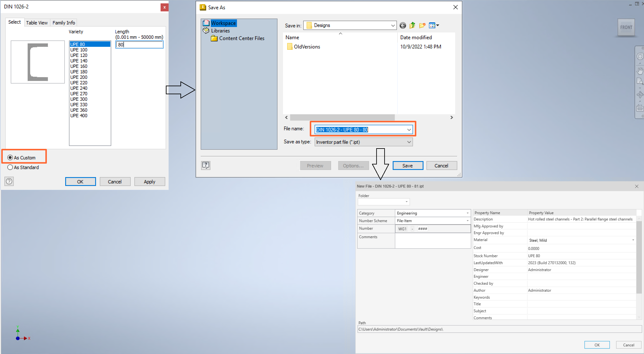Click the horizontal scrollbar in file list
644x354 pixels.
coord(342,117)
